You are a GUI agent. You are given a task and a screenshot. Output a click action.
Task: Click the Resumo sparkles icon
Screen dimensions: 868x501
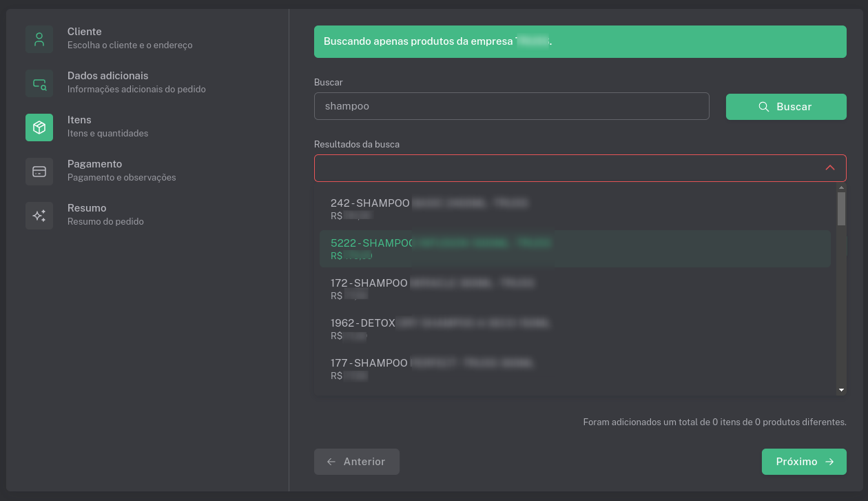click(x=39, y=216)
